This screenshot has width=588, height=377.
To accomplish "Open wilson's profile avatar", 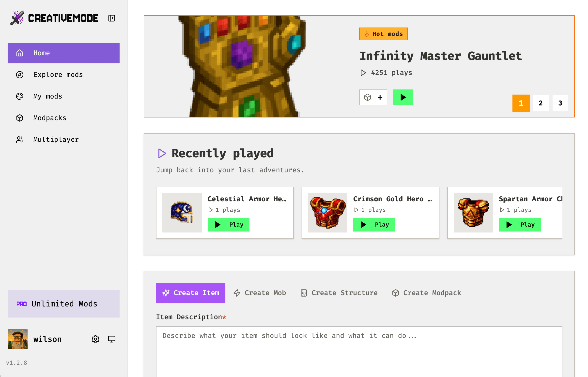I will 18,339.
